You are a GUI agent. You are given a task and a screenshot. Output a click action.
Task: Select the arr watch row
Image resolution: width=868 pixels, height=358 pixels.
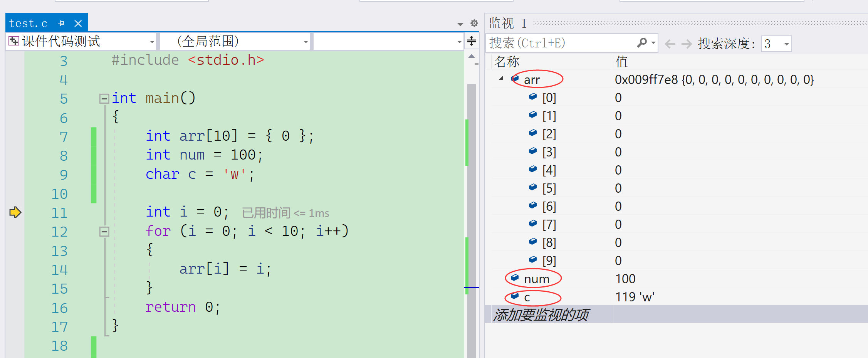tap(680, 80)
